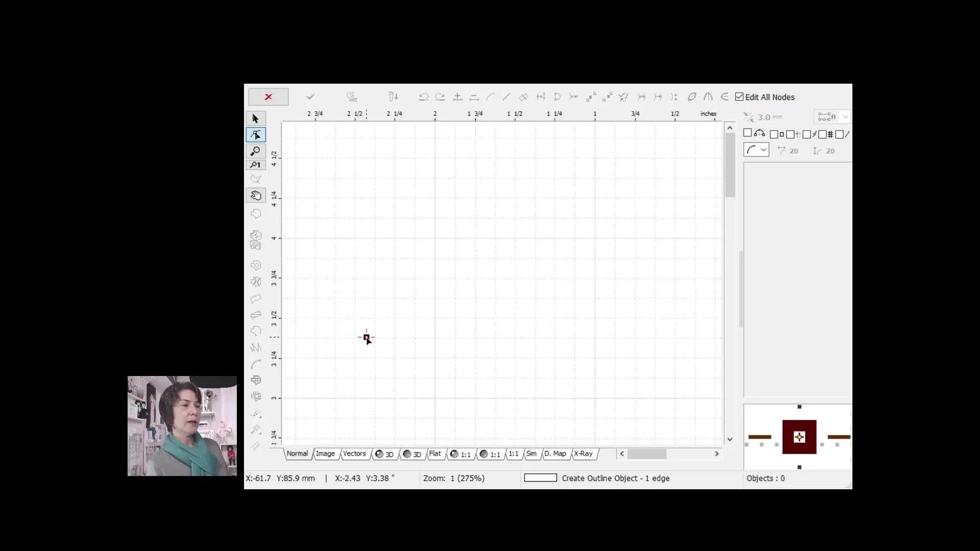This screenshot has width=980, height=551.
Task: Click the stacked dice shapes tool
Action: (x=256, y=240)
